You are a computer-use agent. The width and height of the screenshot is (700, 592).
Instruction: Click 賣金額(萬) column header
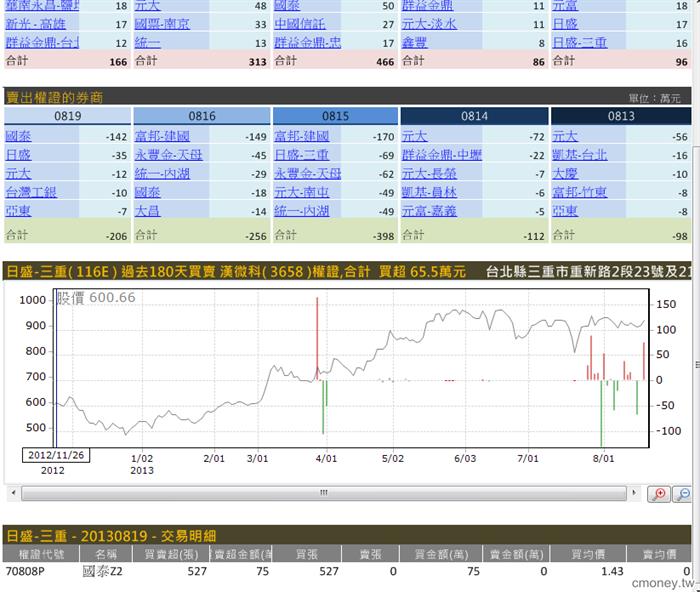(517, 554)
